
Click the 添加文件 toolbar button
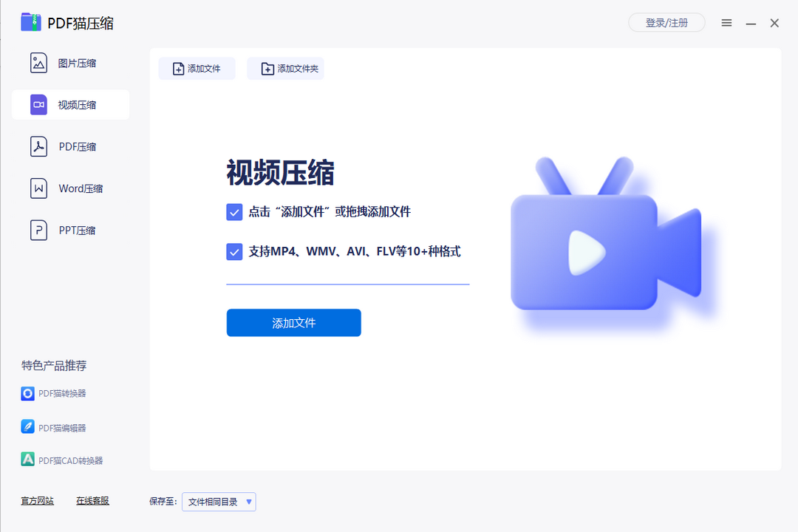197,68
